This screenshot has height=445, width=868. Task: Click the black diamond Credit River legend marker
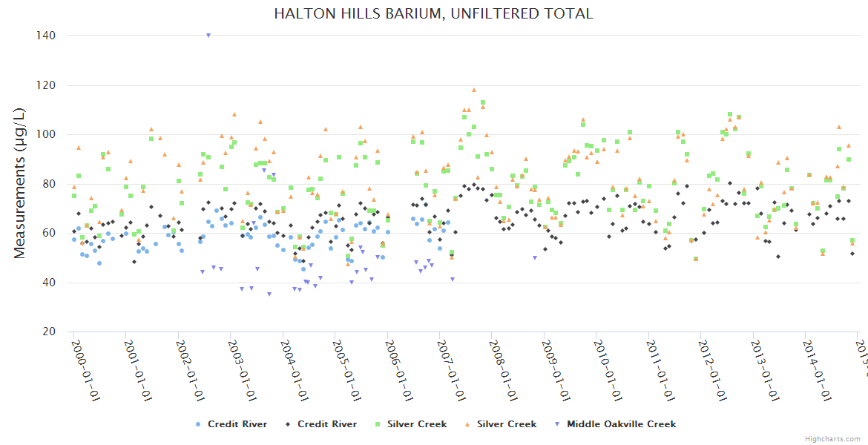[x=287, y=424]
